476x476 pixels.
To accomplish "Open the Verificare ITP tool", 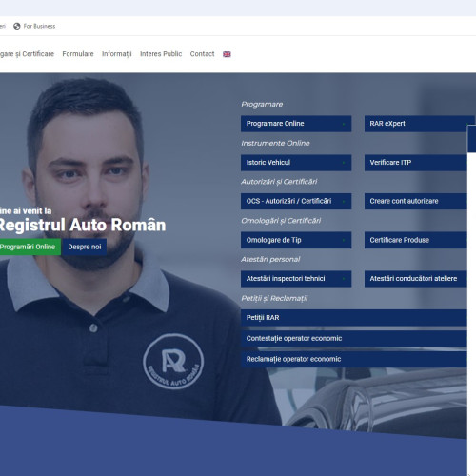I will [415, 163].
